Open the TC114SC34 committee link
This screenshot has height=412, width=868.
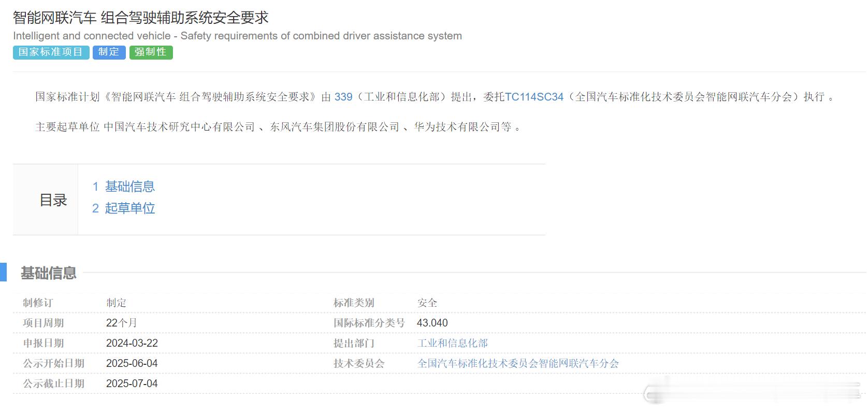(534, 97)
